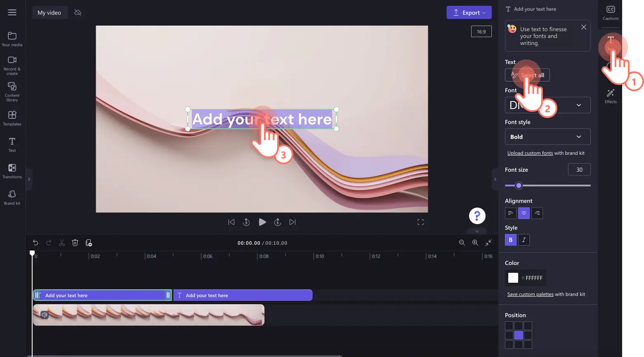Zoom out the timeline
The image size is (644, 357).
[x=462, y=243]
